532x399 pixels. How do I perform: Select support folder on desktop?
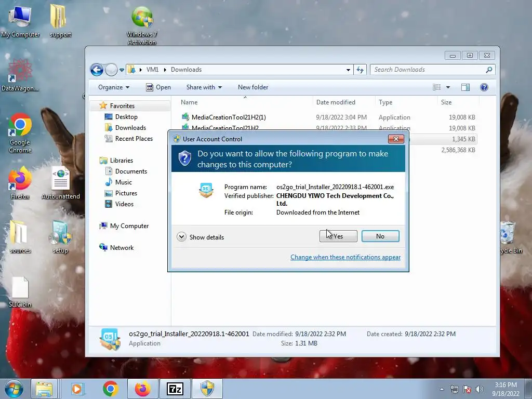click(60, 20)
